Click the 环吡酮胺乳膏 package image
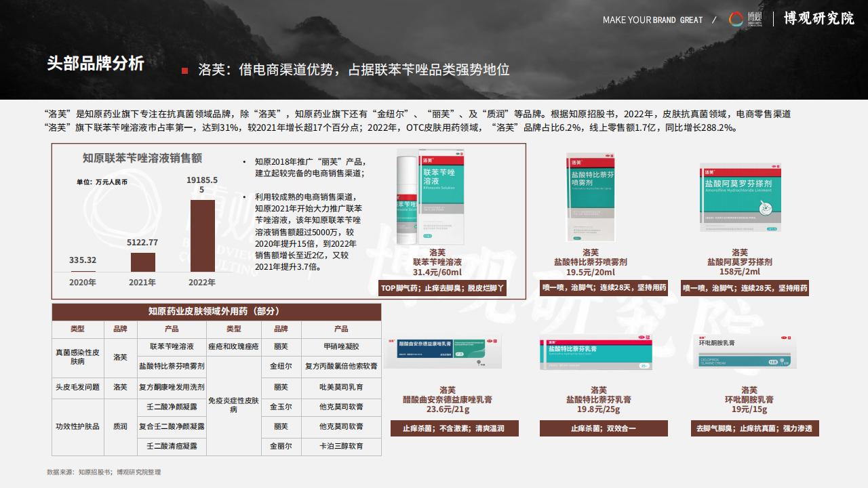 point(745,352)
